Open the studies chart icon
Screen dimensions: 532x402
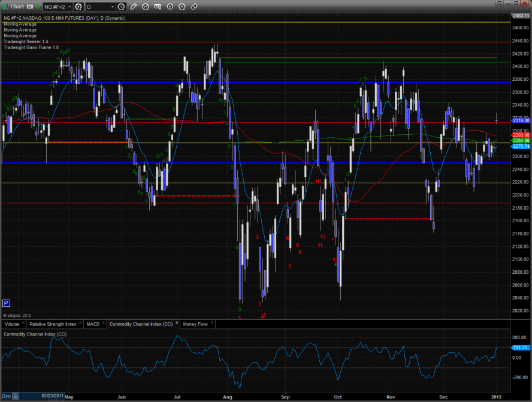coord(146,7)
